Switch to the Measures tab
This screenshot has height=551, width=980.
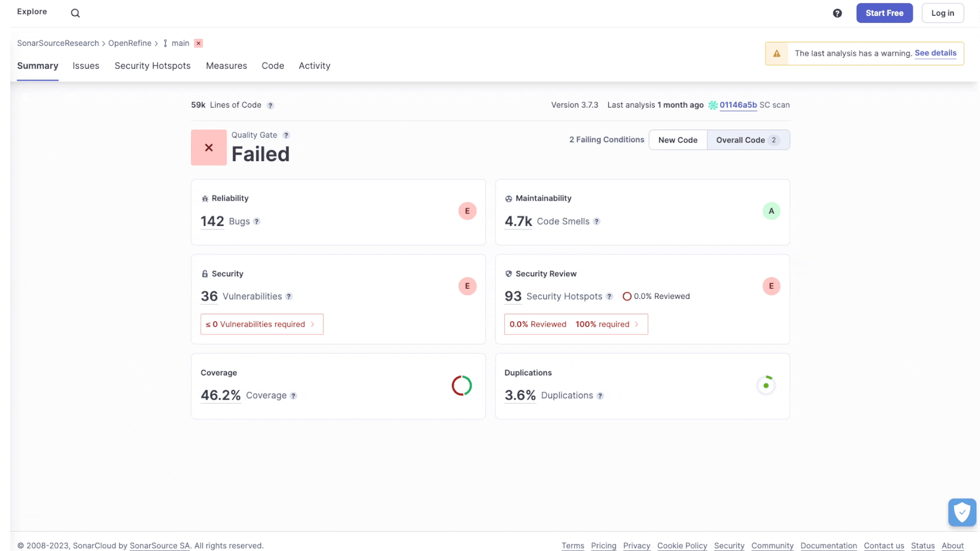[x=226, y=66]
